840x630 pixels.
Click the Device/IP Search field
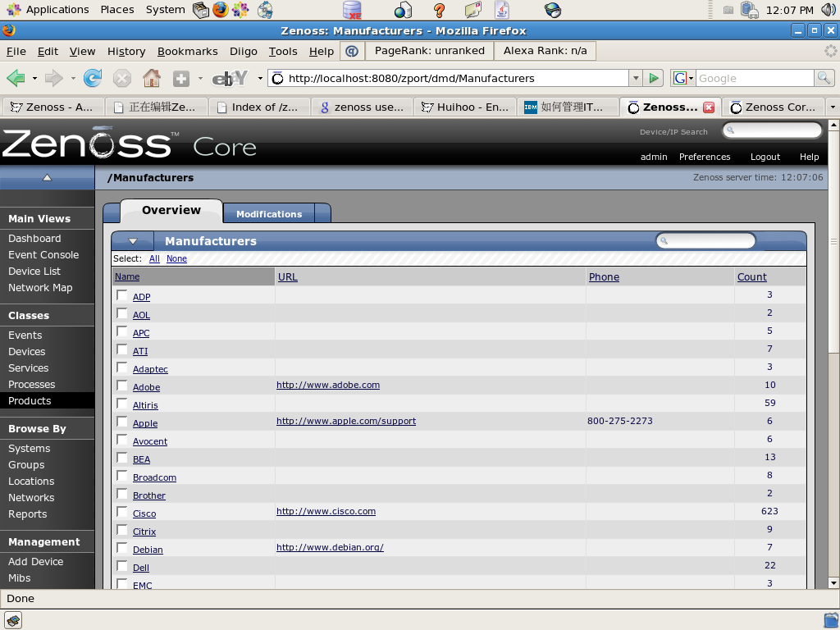[773, 130]
